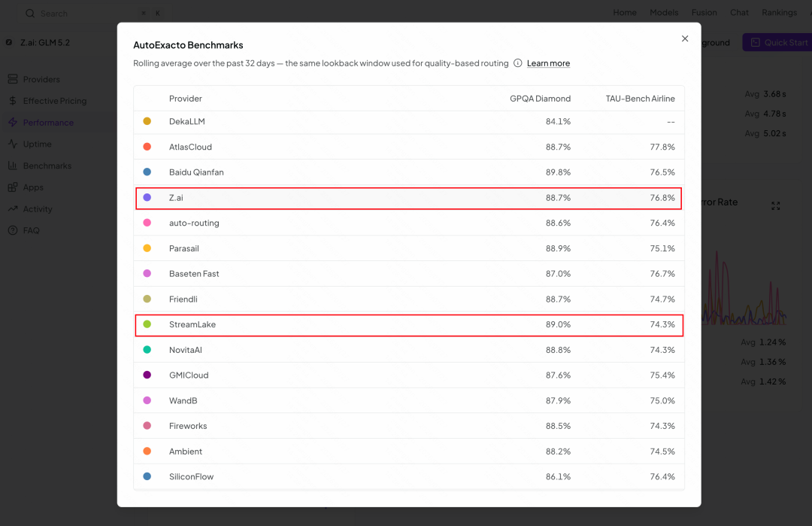Click the Quick Start button
The height and width of the screenshot is (526, 812).
click(x=778, y=42)
